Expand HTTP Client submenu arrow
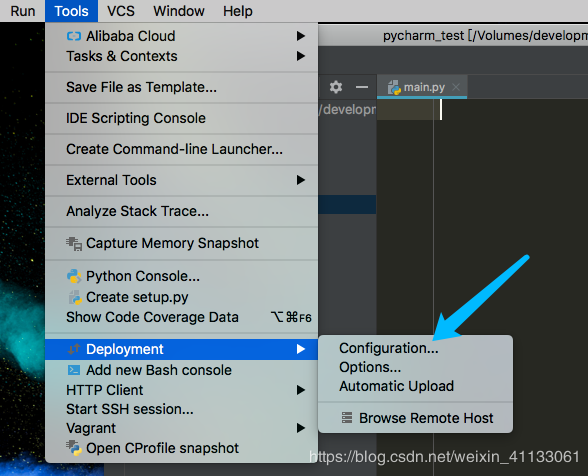588x476 pixels. coord(301,390)
